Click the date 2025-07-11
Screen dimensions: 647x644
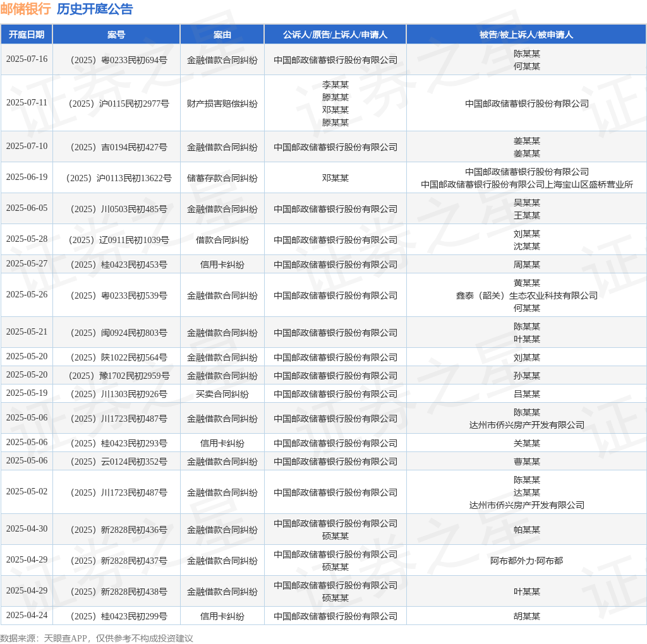pos(27,102)
